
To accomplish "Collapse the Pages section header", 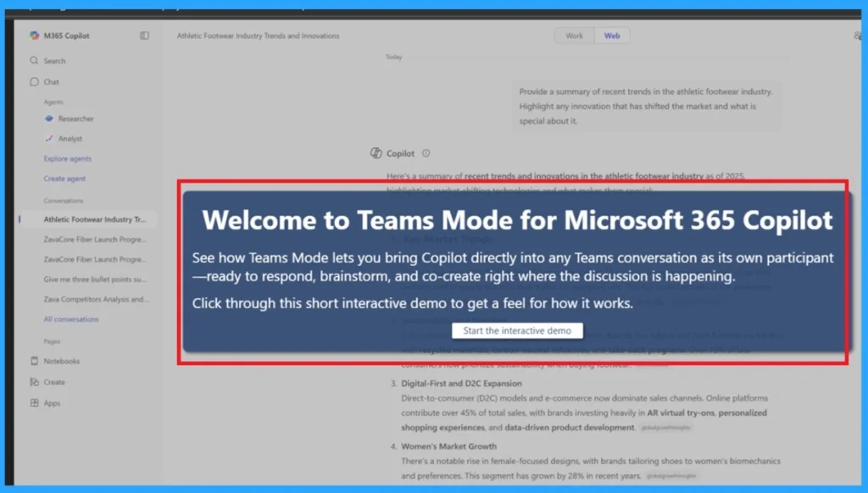I will (x=53, y=341).
